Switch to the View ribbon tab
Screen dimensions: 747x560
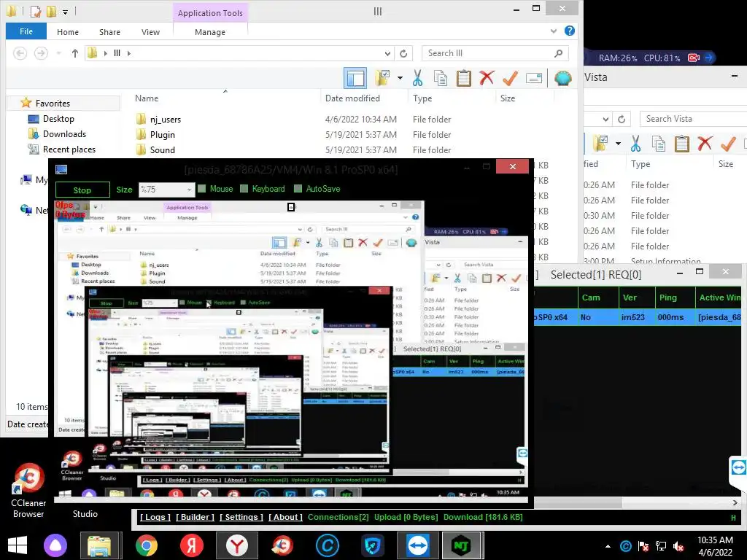pyautogui.click(x=150, y=32)
